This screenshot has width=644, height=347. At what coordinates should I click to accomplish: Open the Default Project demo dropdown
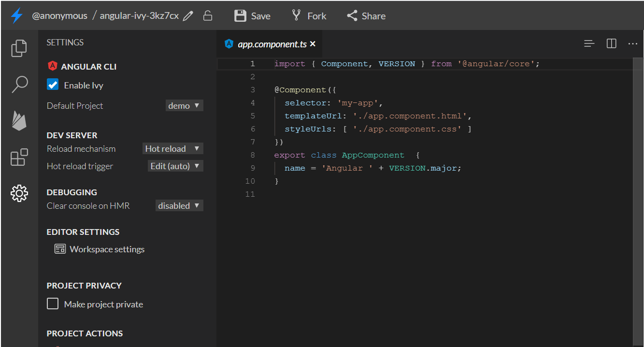[x=184, y=105]
